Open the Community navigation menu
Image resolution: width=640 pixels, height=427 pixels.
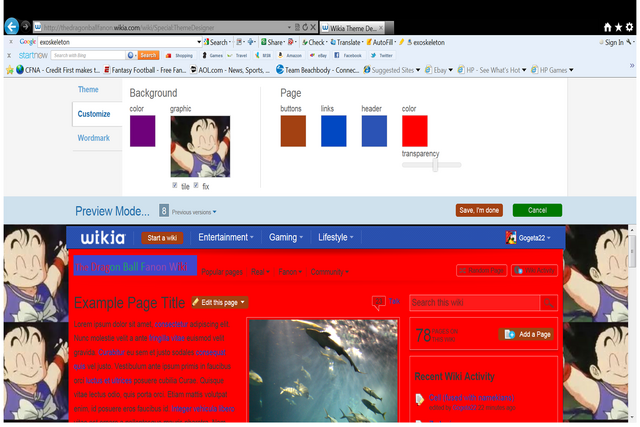pos(329,272)
